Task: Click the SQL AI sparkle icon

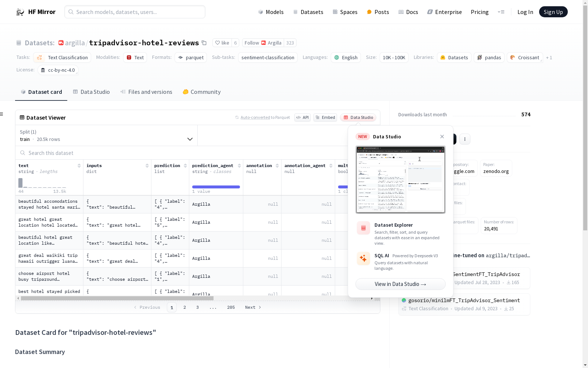Action: [363, 258]
